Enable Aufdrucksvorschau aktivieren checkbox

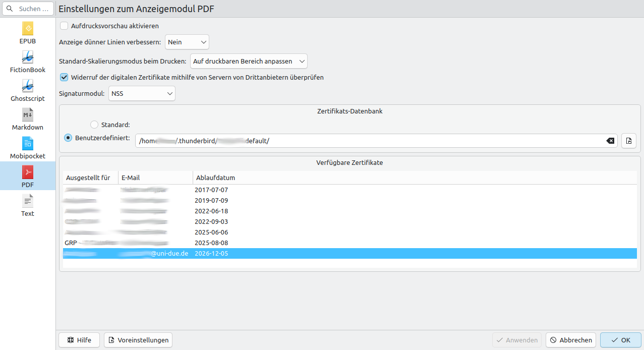click(64, 26)
